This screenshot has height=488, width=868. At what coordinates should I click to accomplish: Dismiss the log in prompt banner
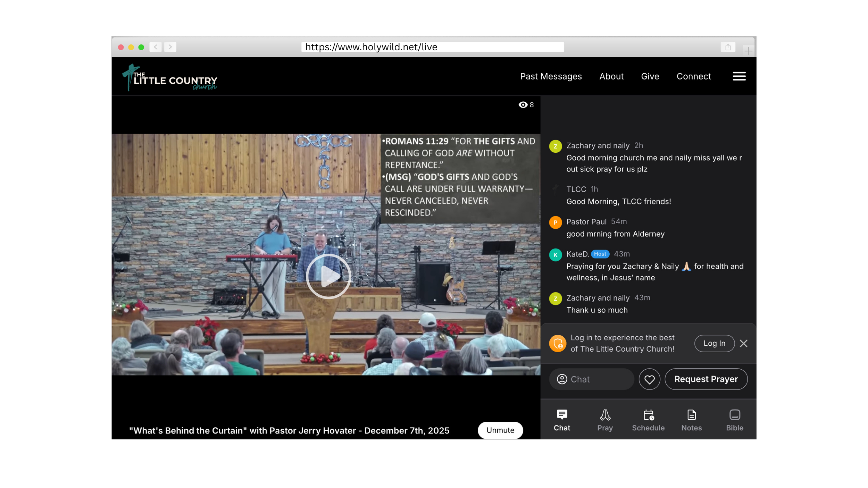point(743,343)
